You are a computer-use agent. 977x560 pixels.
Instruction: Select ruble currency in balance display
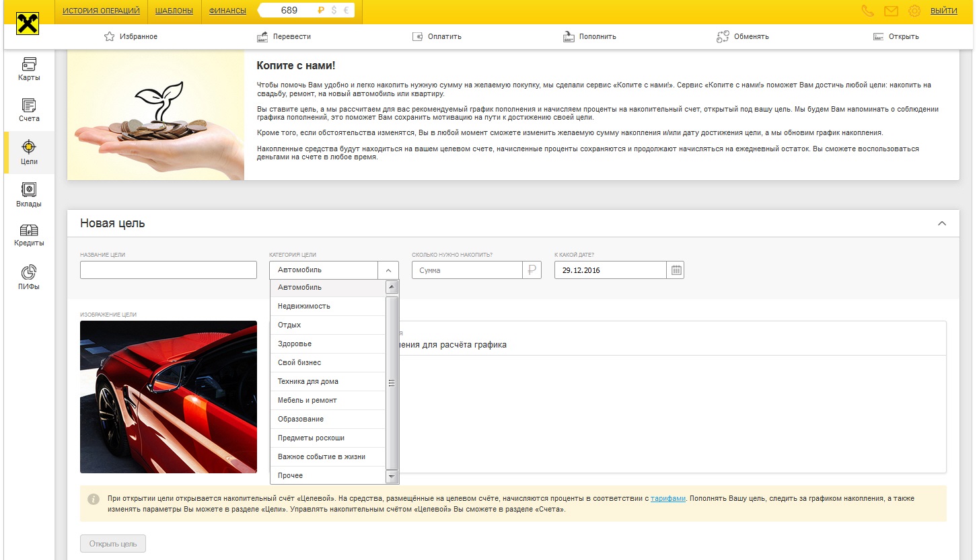[321, 11]
